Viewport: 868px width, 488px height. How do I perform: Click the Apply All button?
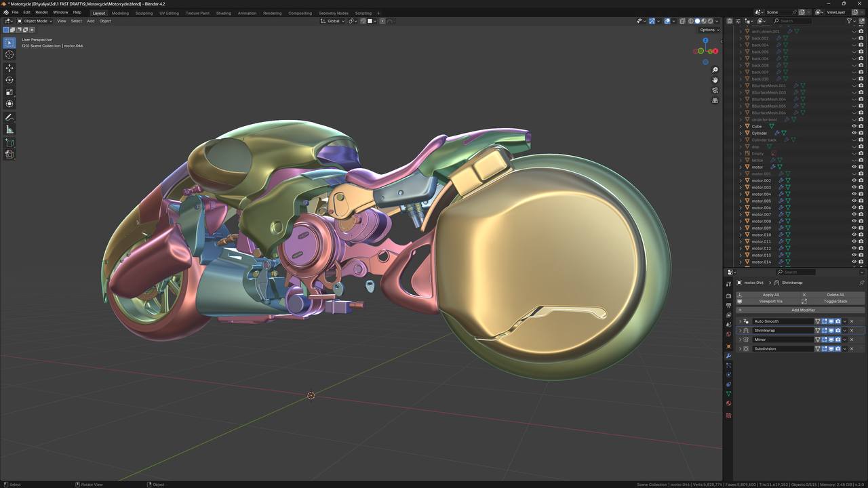[x=768, y=295]
